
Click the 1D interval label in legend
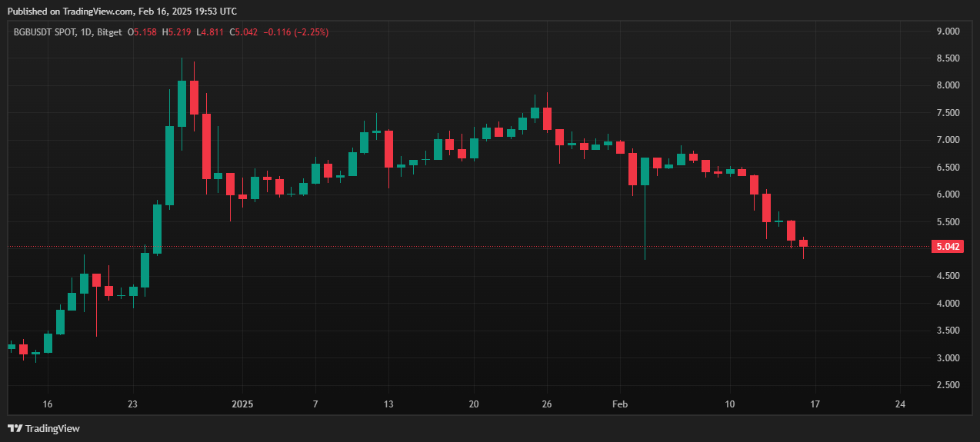pyautogui.click(x=85, y=32)
